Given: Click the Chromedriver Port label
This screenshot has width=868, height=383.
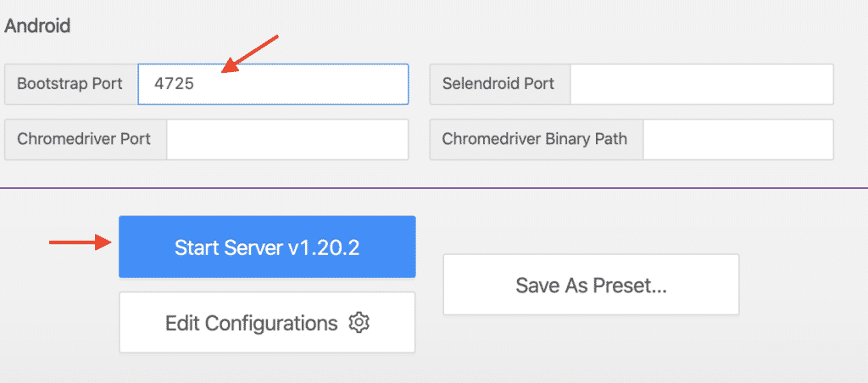Looking at the screenshot, I should click(x=84, y=139).
